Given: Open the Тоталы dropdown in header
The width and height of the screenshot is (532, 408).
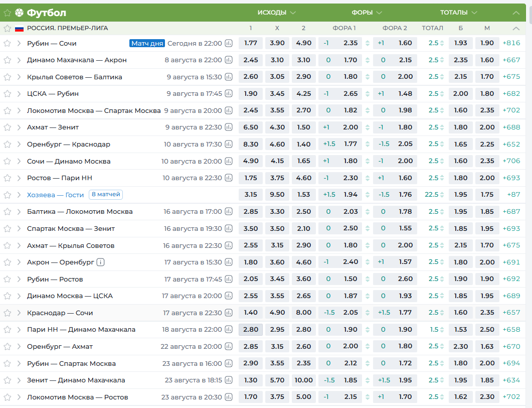Looking at the screenshot, I should pos(458,13).
